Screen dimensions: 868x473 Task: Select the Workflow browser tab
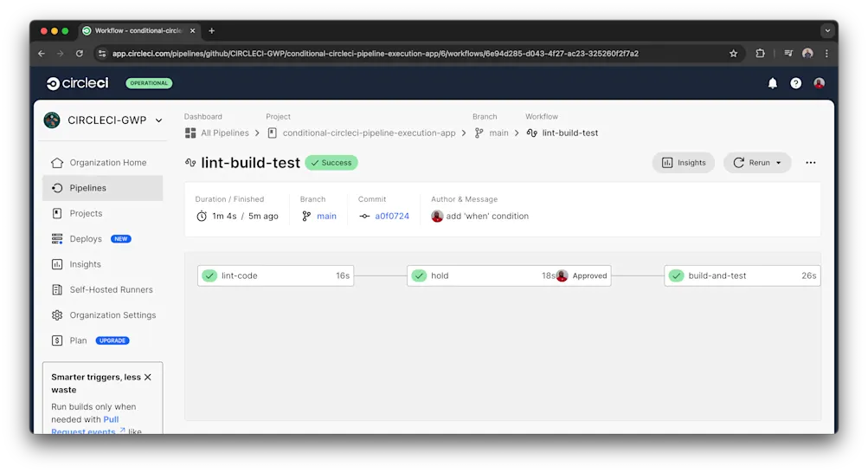138,31
